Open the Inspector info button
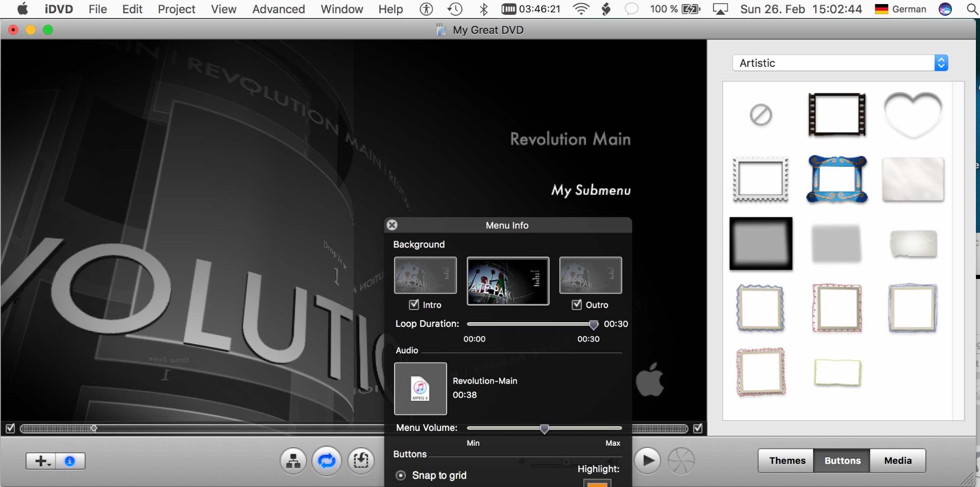980x487 pixels. [x=70, y=461]
